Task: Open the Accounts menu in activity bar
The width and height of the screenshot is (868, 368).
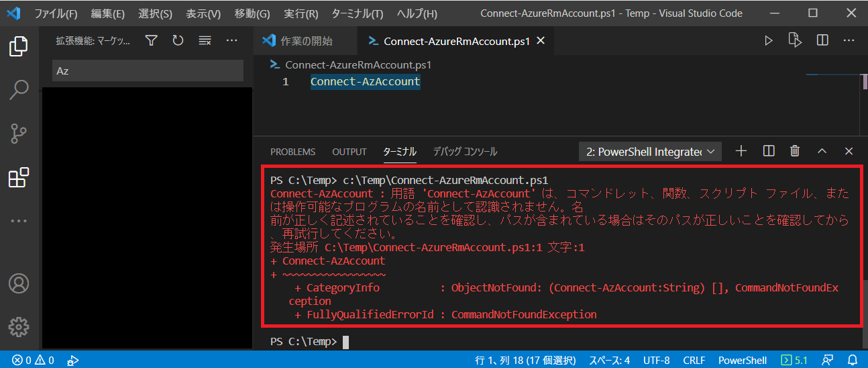Action: pos(19,283)
